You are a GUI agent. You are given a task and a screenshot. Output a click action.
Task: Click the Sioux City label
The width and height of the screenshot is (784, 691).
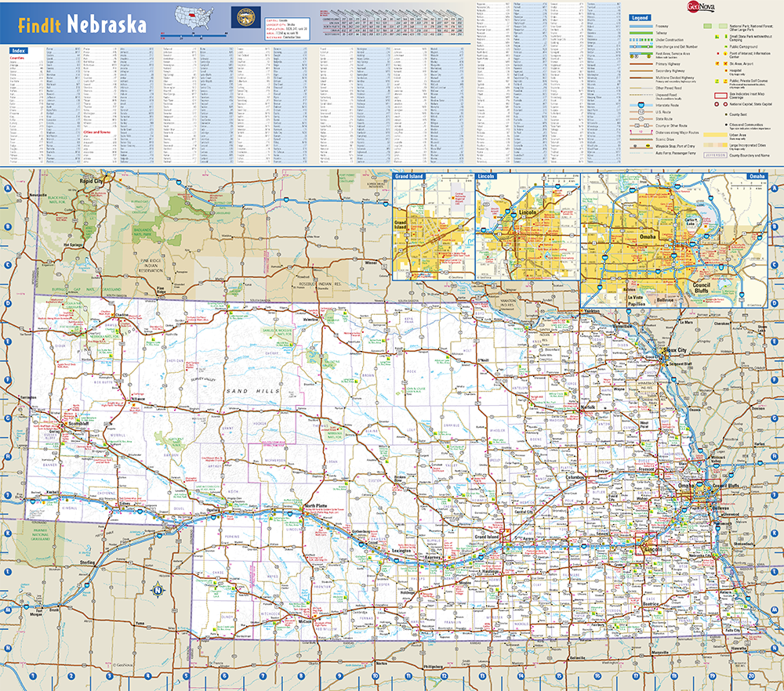674,349
